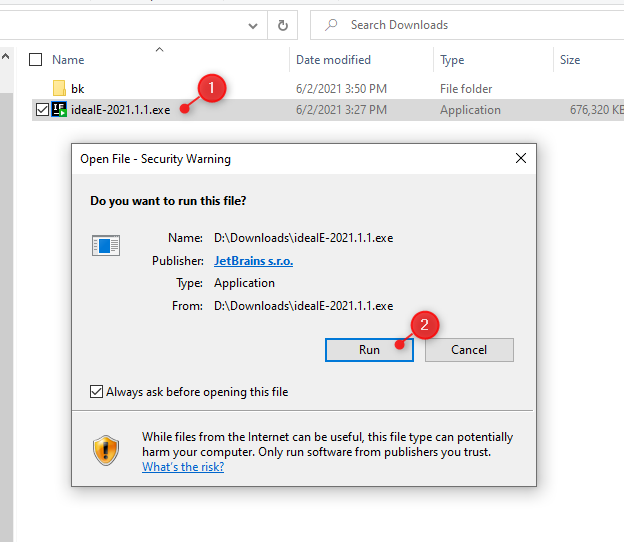
Task: Select the bk folder name
Action: (x=78, y=89)
